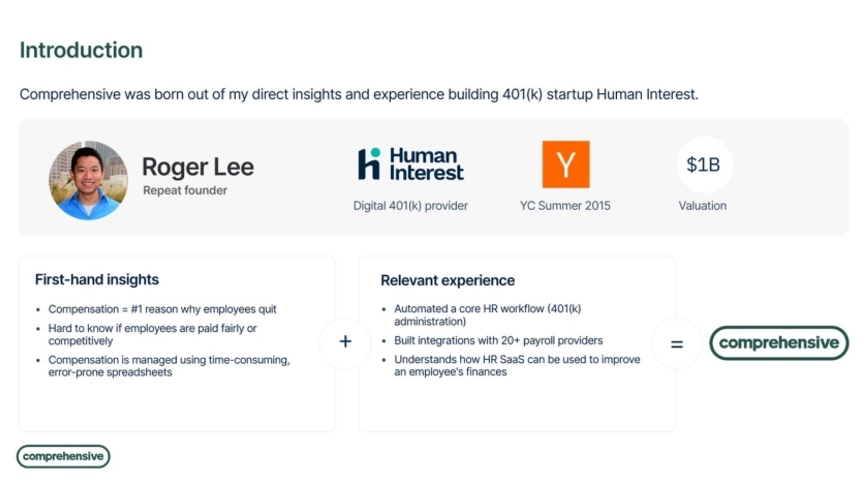This screenshot has width=868, height=489.
Task: Click the bullet about why employees quit
Action: tap(162, 309)
